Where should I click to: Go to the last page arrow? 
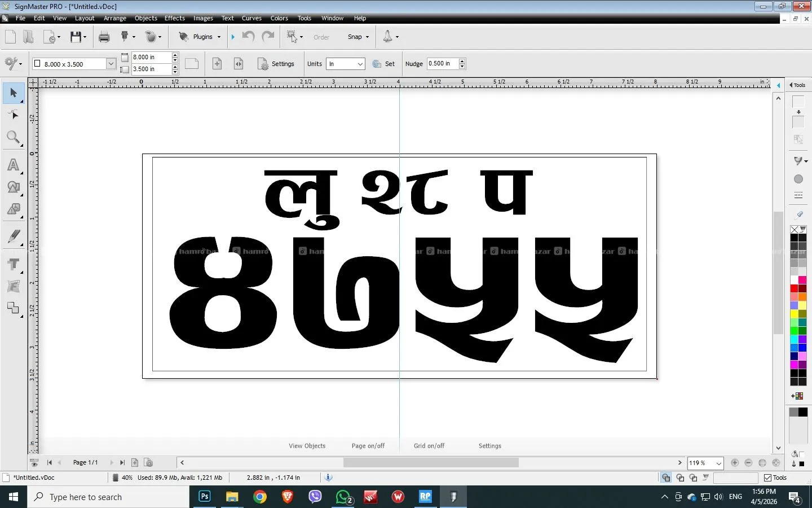click(122, 463)
